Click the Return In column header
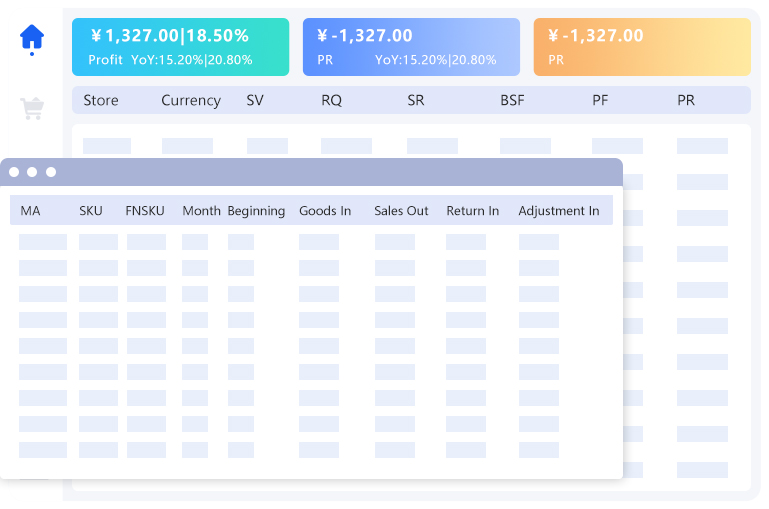Image resolution: width=769 pixels, height=509 pixels. [472, 211]
